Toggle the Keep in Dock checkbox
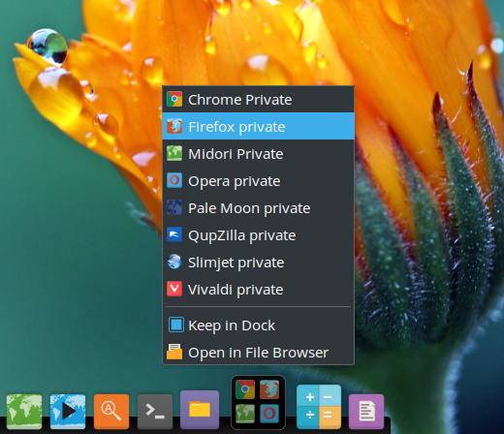The height and width of the screenshot is (434, 504). coord(176,325)
